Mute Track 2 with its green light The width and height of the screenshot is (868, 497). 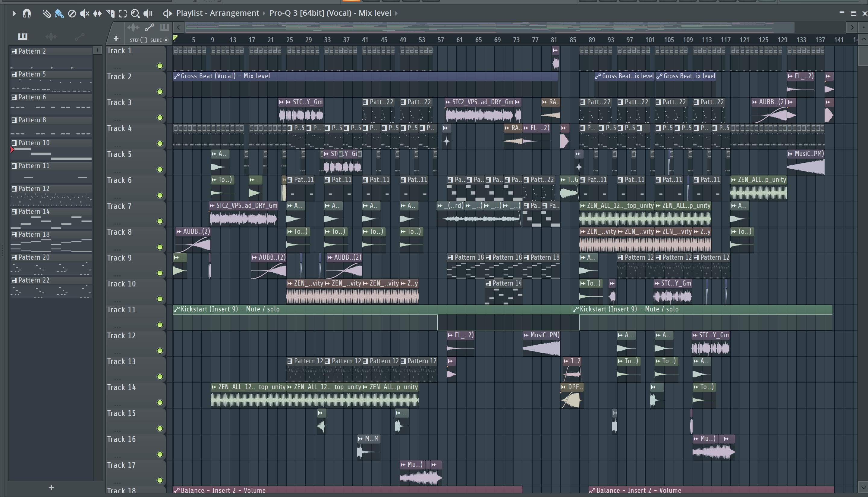159,92
